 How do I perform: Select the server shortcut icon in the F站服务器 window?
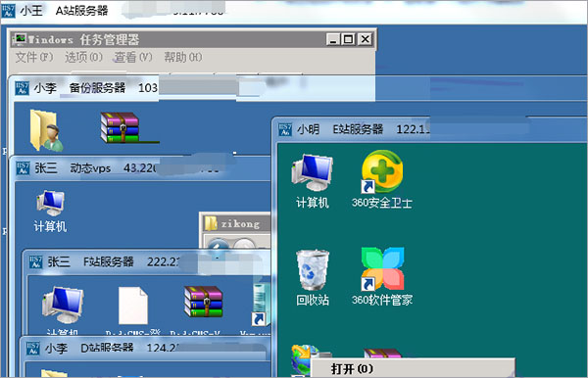[262, 305]
